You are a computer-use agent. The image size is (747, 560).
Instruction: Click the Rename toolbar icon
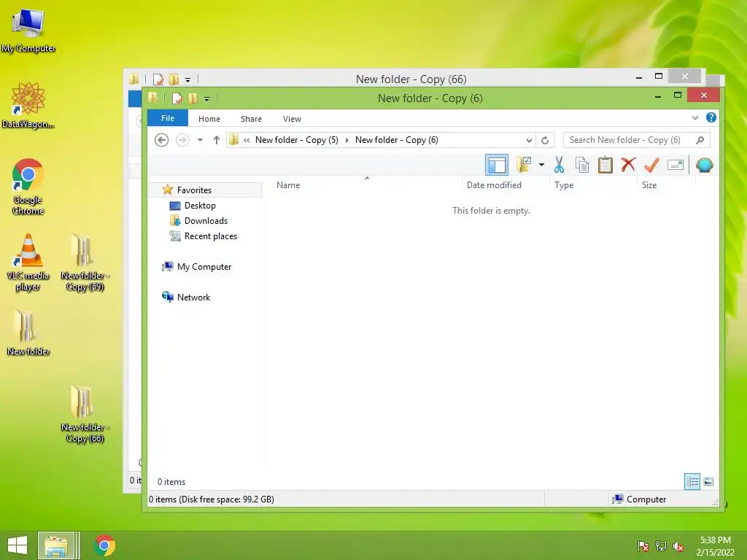[675, 165]
